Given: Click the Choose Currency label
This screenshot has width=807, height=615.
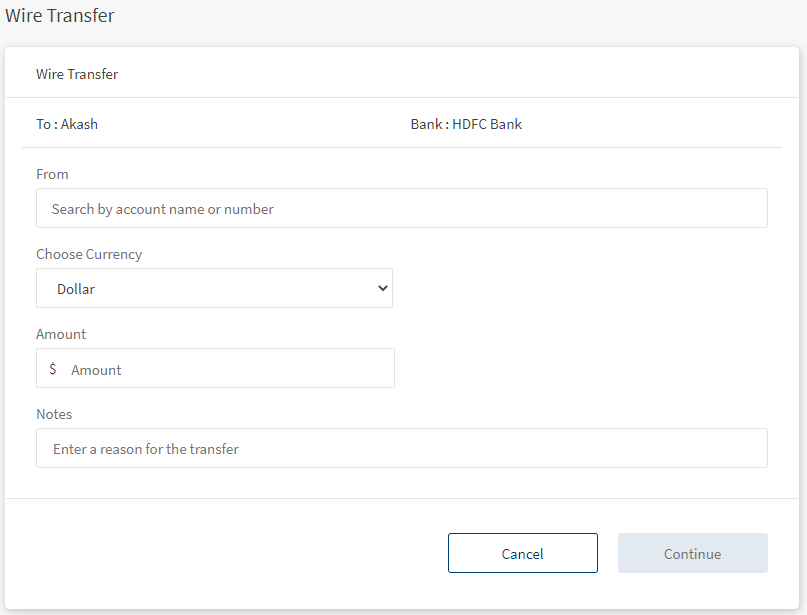Looking at the screenshot, I should tap(89, 254).
